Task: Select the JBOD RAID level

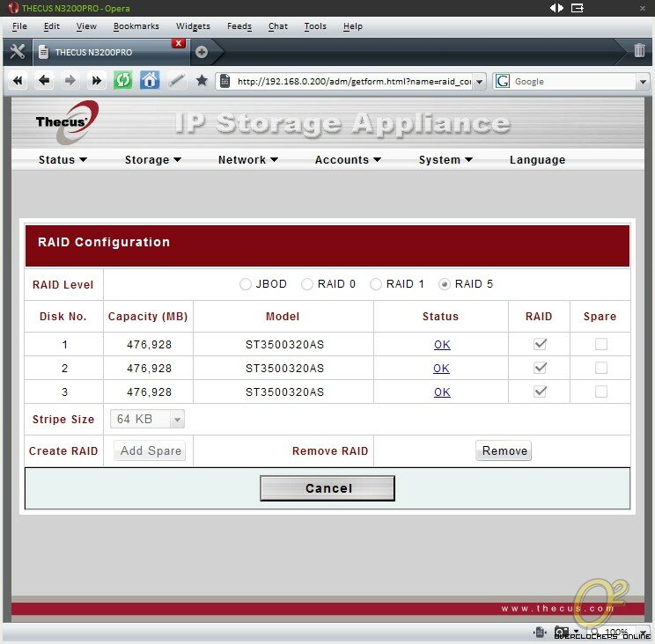Action: [246, 284]
